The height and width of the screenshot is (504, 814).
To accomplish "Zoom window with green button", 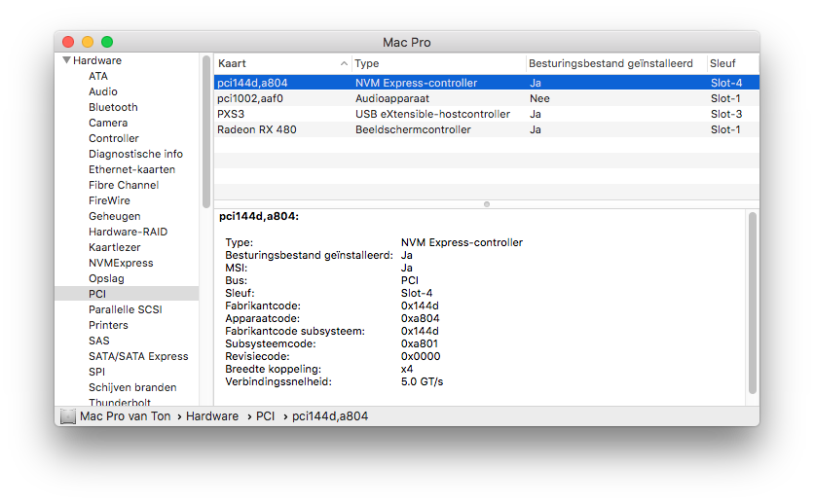I will pyautogui.click(x=107, y=42).
